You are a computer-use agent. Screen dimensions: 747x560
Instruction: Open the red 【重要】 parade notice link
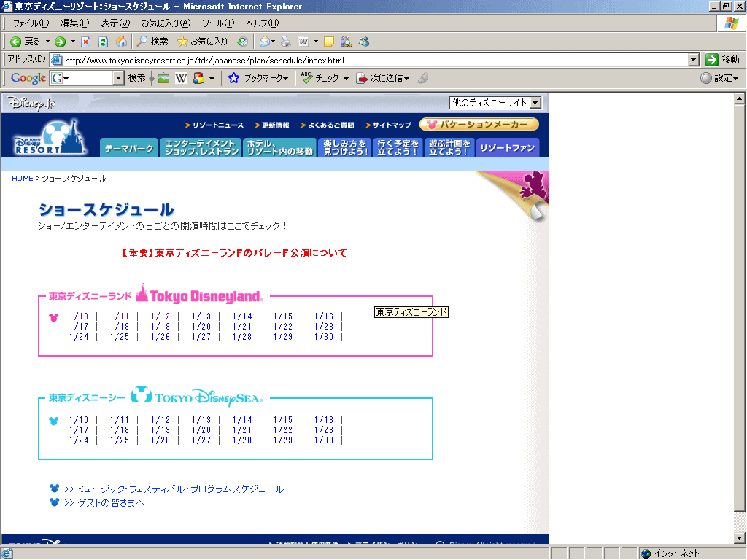[235, 253]
